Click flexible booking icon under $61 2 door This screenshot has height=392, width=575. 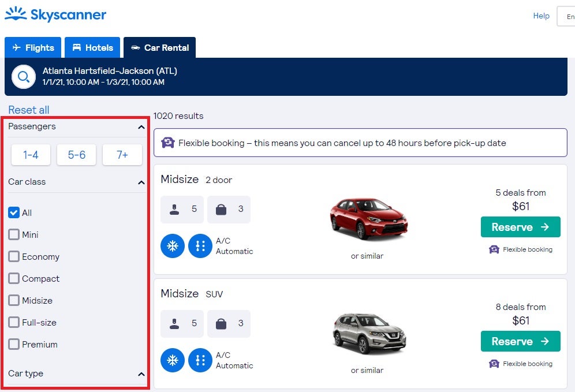tap(494, 249)
